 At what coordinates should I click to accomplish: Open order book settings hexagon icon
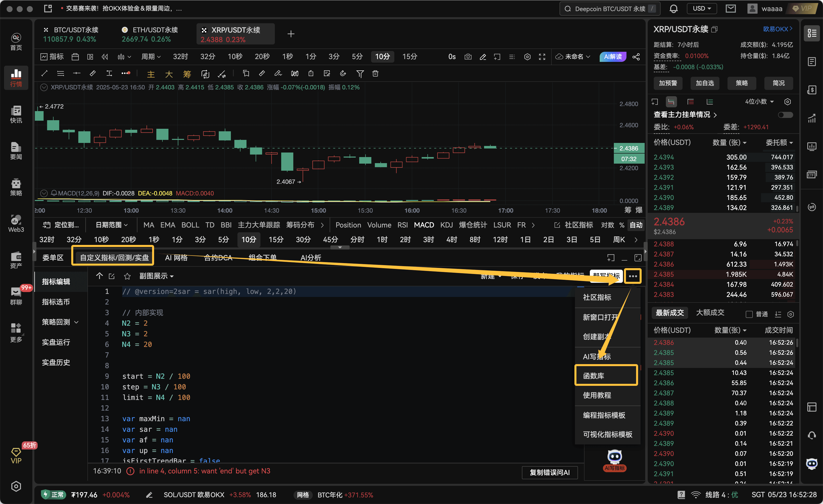pyautogui.click(x=787, y=102)
